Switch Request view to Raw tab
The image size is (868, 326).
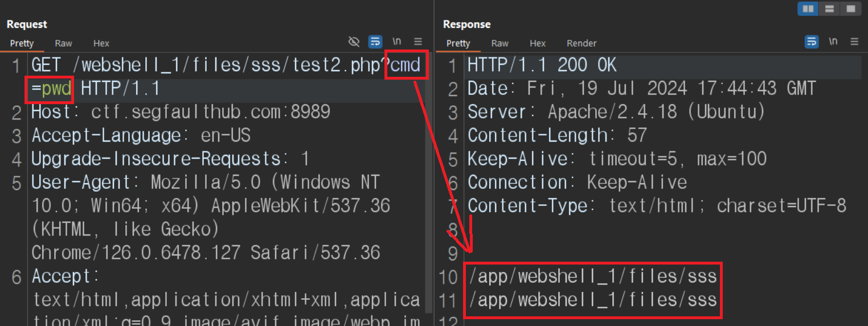(x=63, y=43)
